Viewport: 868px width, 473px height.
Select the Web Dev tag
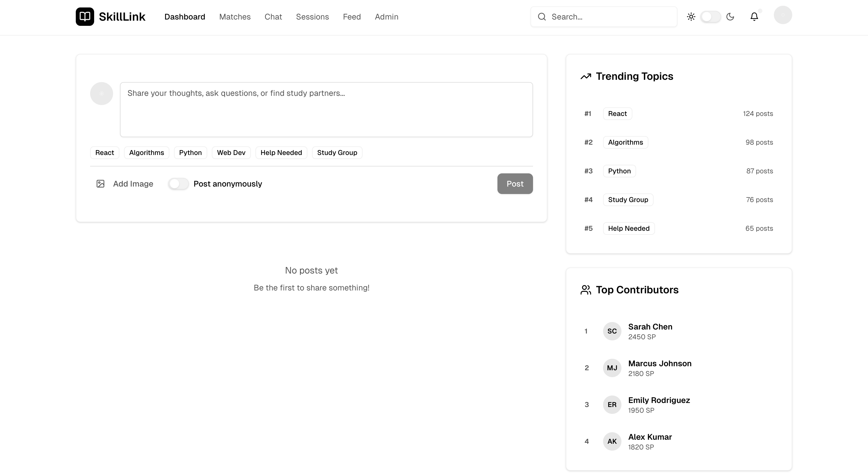coord(231,153)
